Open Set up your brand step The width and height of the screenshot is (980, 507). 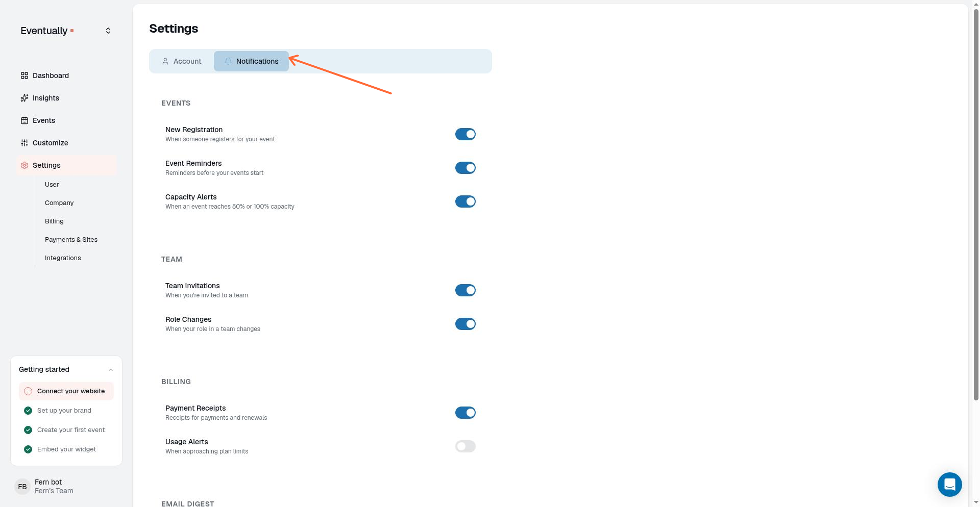point(66,411)
